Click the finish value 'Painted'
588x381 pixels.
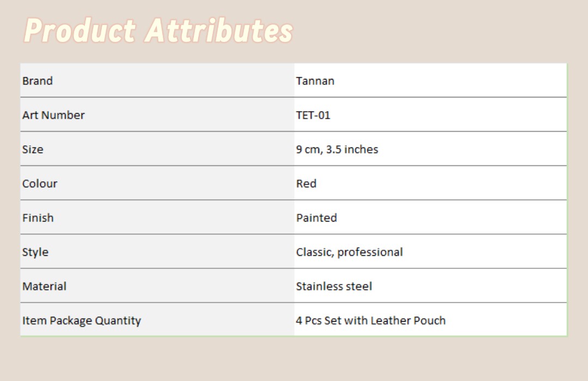pyautogui.click(x=316, y=218)
